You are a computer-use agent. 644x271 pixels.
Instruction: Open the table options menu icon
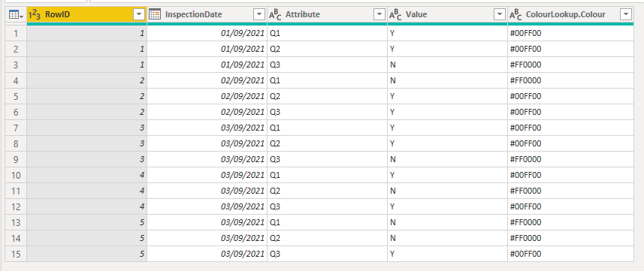click(x=16, y=15)
